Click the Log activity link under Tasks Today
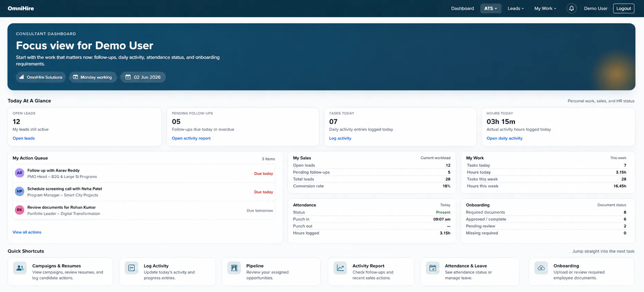 point(340,138)
